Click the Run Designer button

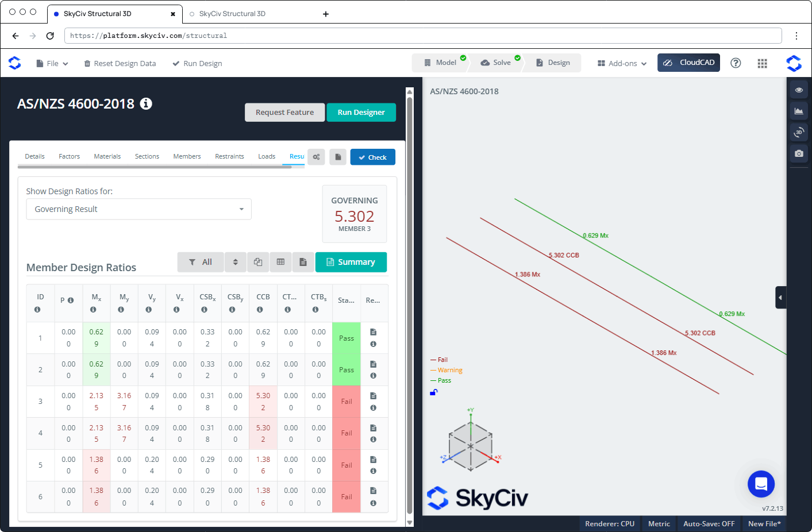point(361,113)
